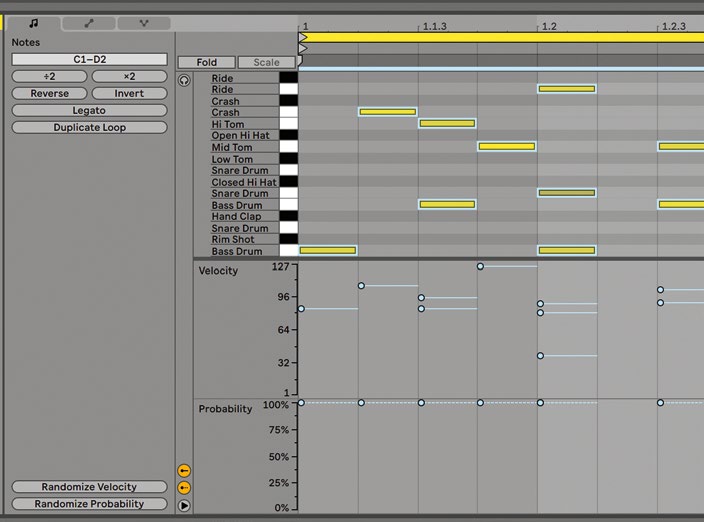Select the Bass Drum note at bar 1 start

coord(328,250)
